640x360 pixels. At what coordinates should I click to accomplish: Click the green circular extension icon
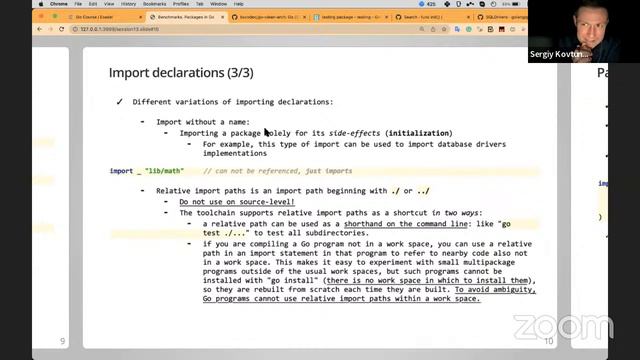[469, 29]
